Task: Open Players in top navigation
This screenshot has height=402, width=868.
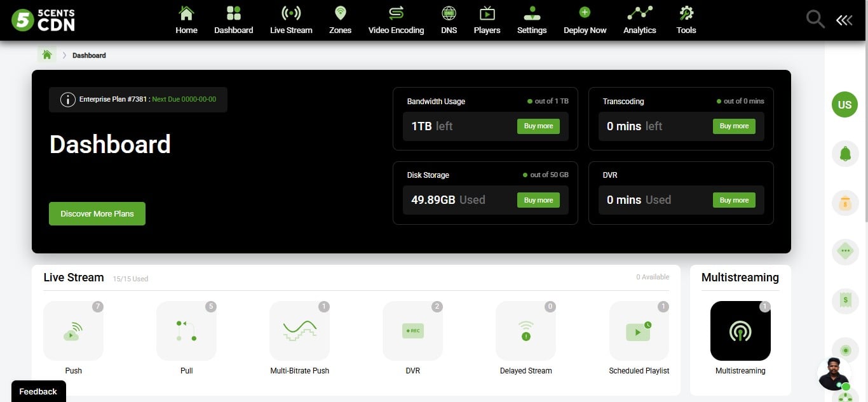Action: tap(487, 20)
